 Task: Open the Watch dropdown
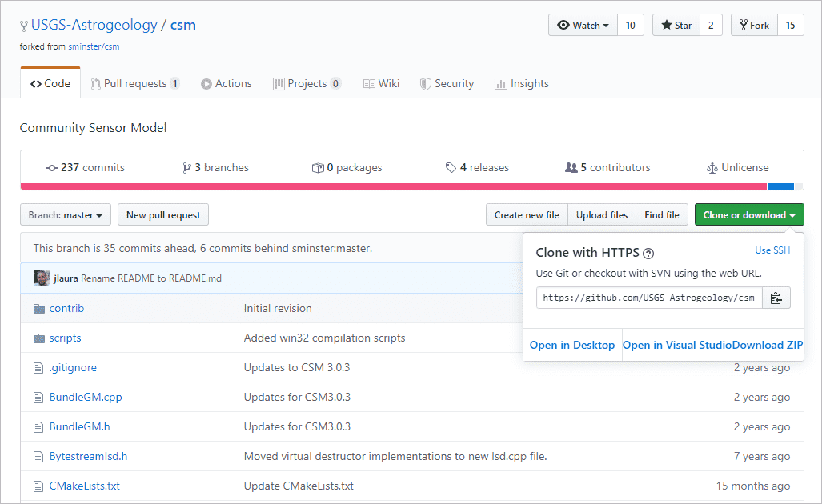tap(583, 25)
